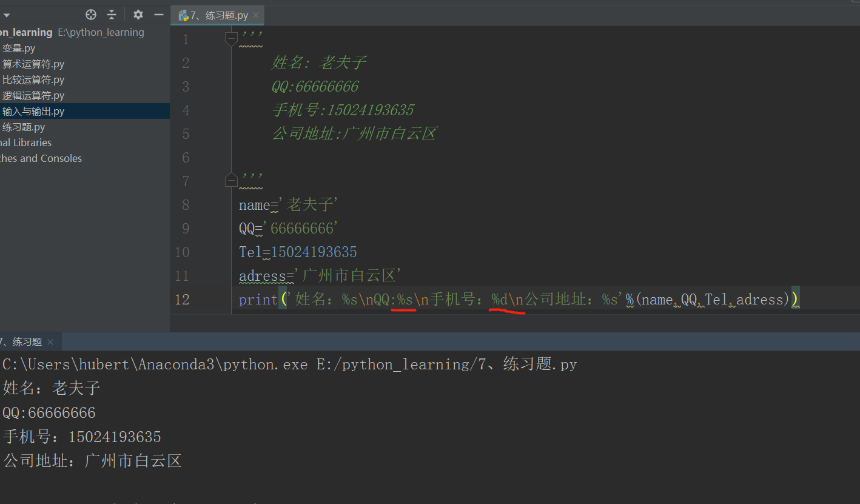Open the Project panel settings gear
The height and width of the screenshot is (504, 860).
(138, 14)
